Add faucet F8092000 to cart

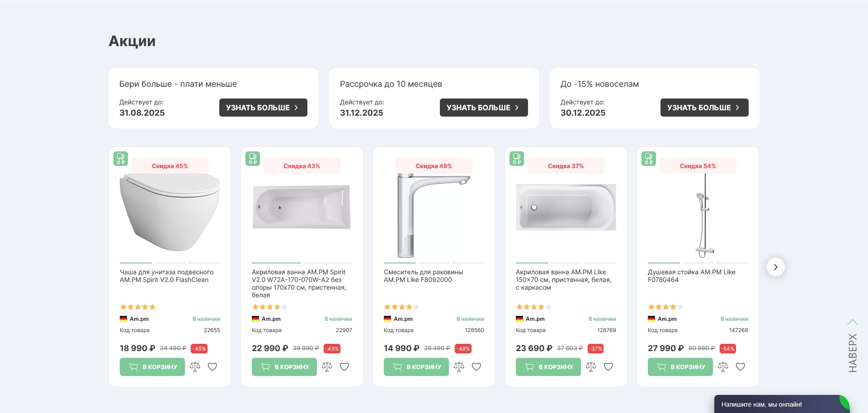point(416,367)
